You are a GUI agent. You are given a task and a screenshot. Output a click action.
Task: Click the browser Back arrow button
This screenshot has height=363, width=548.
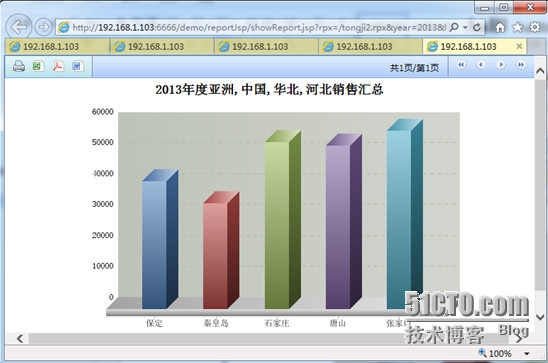point(19,27)
